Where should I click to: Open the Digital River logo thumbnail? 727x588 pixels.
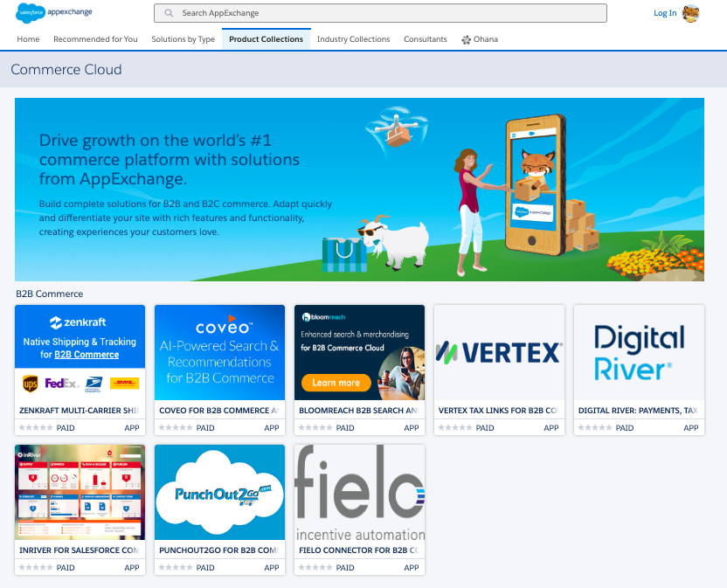coord(639,352)
